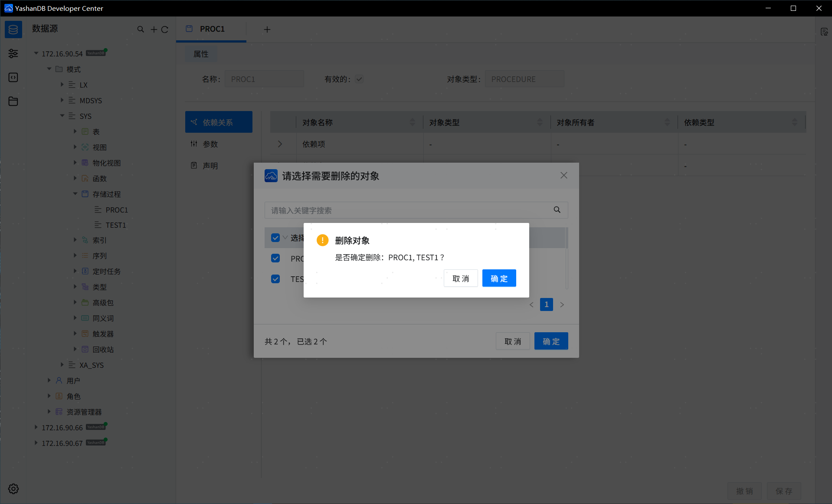Expand the 172.16.90.66 connection node
The height and width of the screenshot is (504, 832).
point(36,427)
